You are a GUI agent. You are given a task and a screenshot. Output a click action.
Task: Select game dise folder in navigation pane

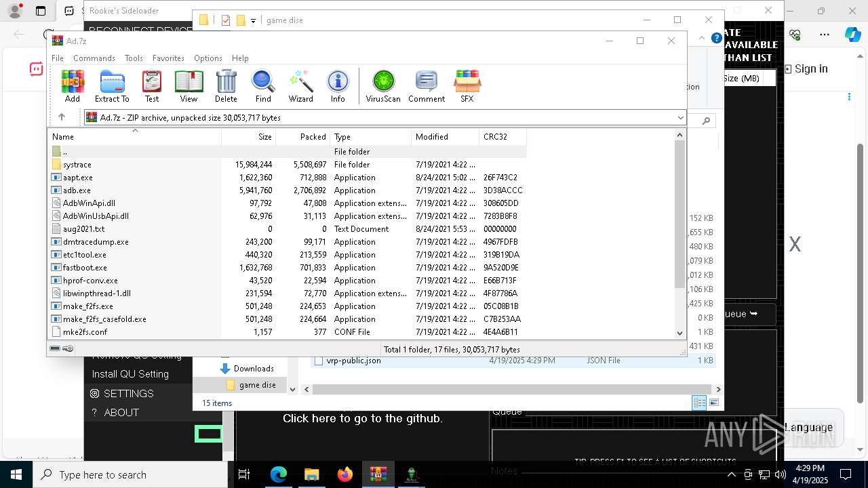(x=257, y=385)
